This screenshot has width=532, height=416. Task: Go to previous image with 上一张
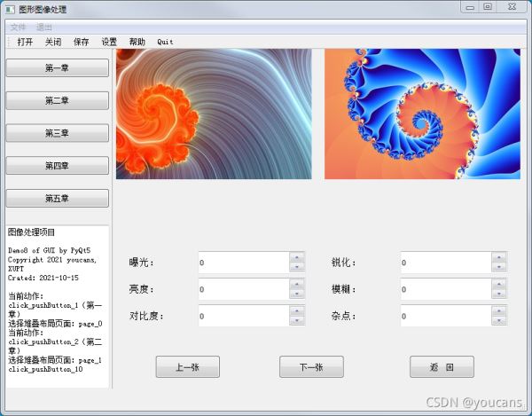(x=187, y=367)
